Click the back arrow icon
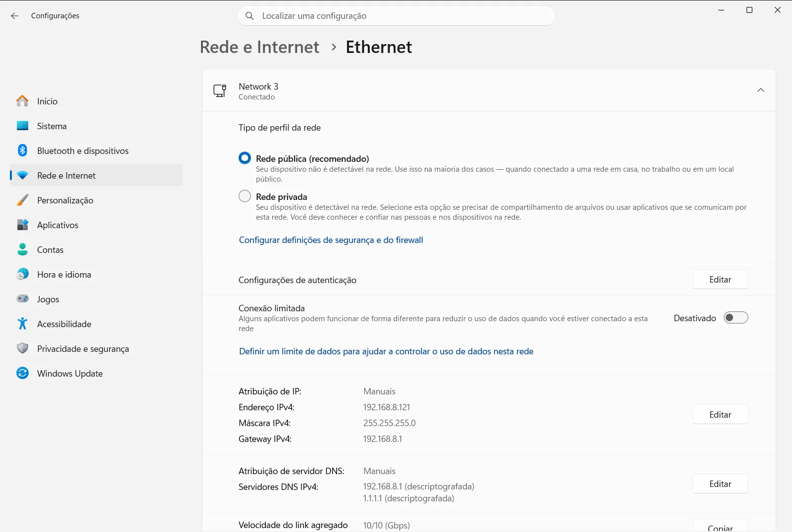This screenshot has height=532, width=792. click(15, 16)
